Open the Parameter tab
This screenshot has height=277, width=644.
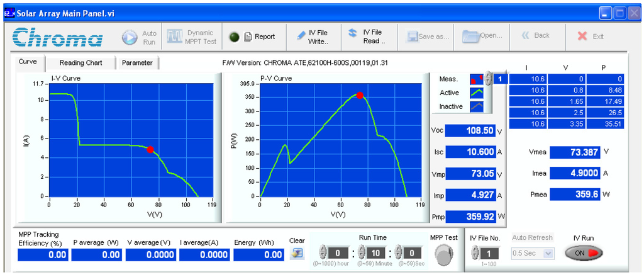tap(137, 63)
